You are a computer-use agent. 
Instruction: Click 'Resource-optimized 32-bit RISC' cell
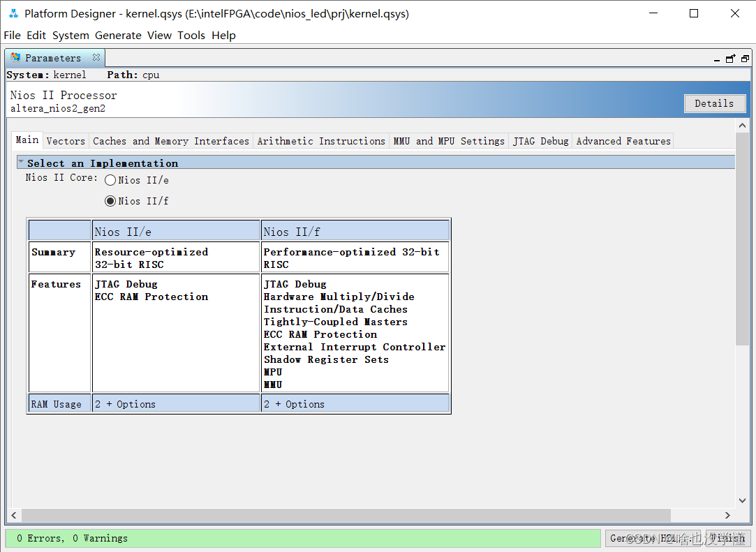tap(176, 258)
